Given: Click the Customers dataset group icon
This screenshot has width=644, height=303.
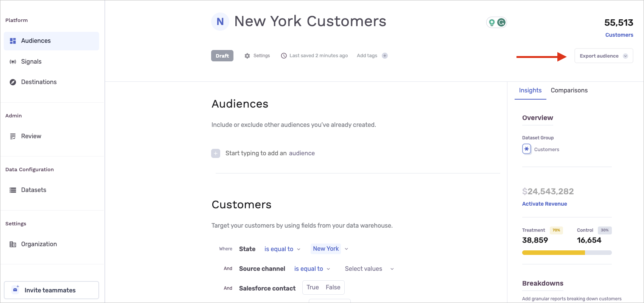Looking at the screenshot, I should coord(527,149).
